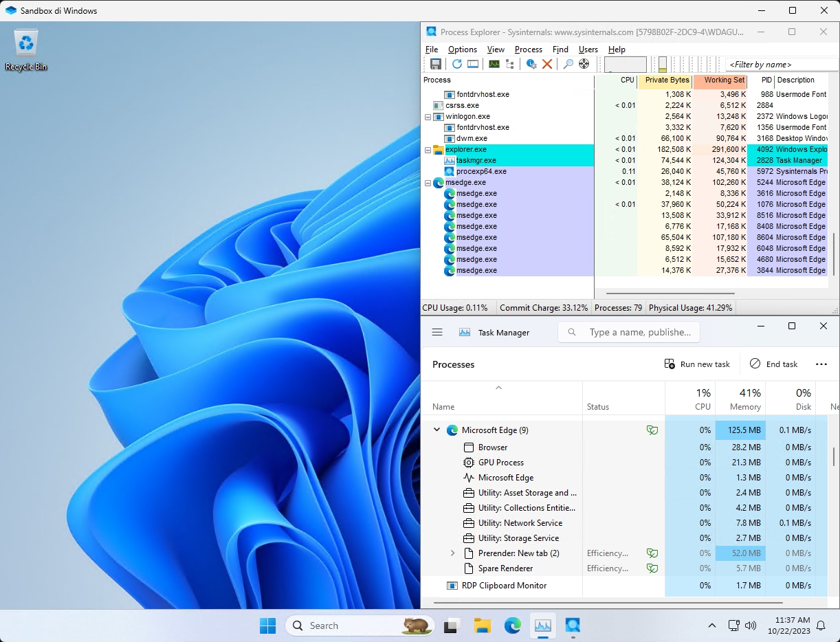The height and width of the screenshot is (642, 840).
Task: Click the Name column header in Task Manager
Action: pyautogui.click(x=502, y=399)
